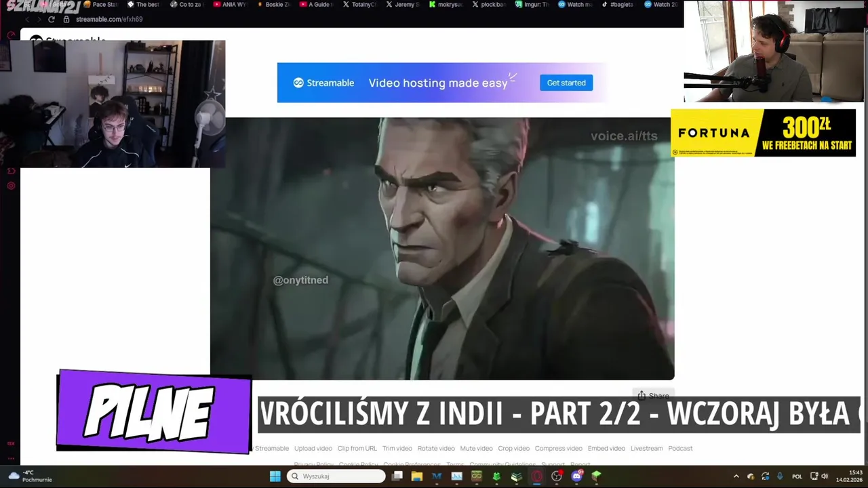Open the Clip from URL link
868x488 pixels.
[357, 448]
